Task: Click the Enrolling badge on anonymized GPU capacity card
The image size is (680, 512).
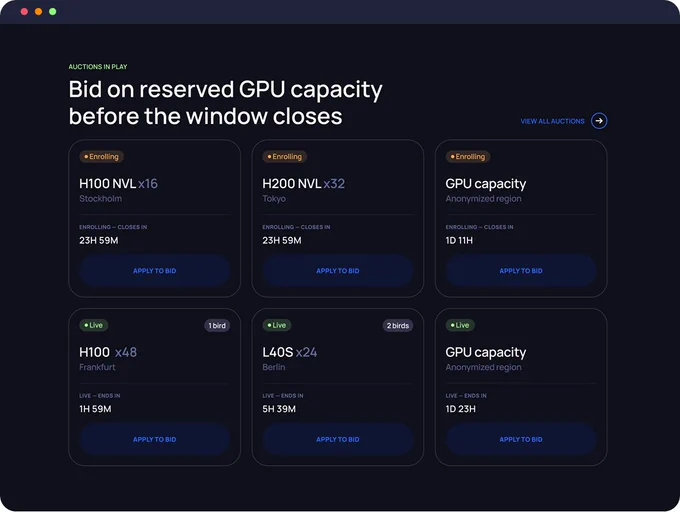Action: (468, 157)
